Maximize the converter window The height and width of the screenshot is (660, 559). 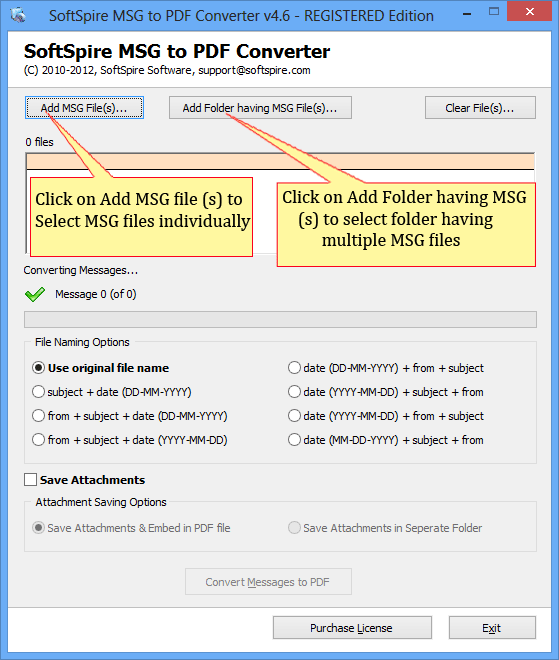tap(494, 12)
